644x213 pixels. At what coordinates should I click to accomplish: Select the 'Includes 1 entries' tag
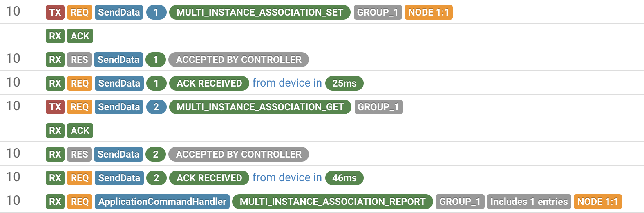(529, 202)
